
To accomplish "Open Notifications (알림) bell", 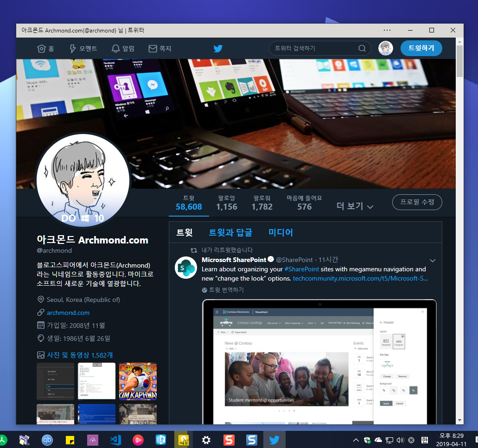I will click(x=123, y=49).
